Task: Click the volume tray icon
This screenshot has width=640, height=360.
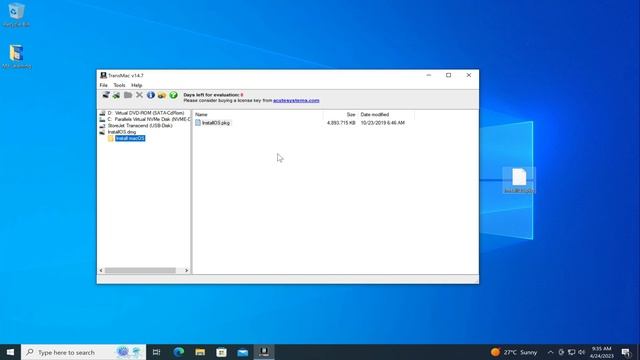Action: coord(582,352)
